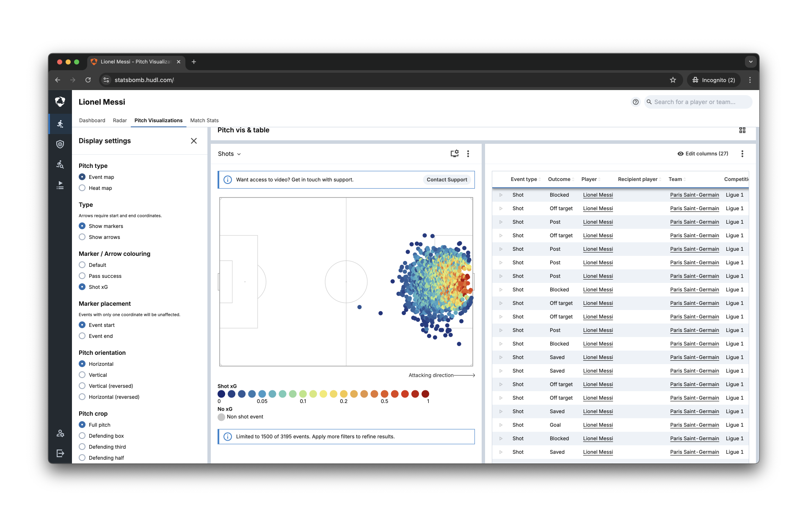Screen dimensions: 808x532
Task: Sort by the Team column
Action: 677,179
